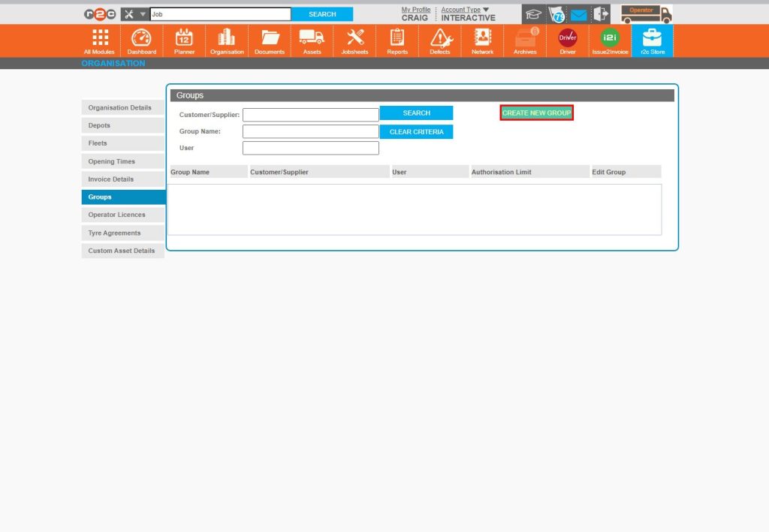
Task: Open the All Modules grid
Action: 98,41
